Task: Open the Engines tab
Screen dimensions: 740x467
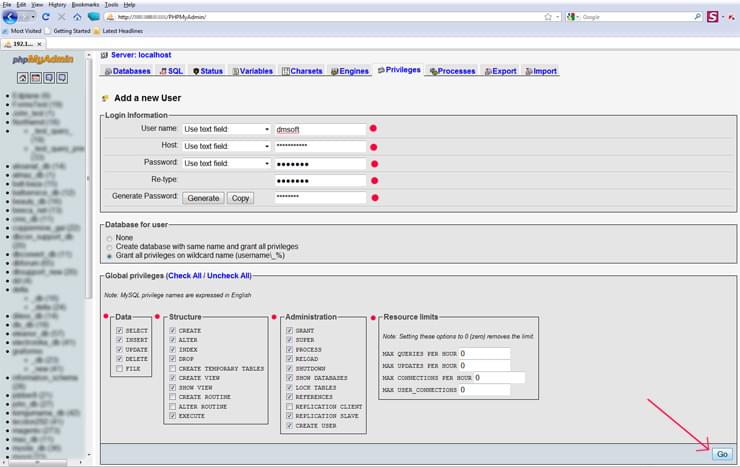Action: (350, 71)
